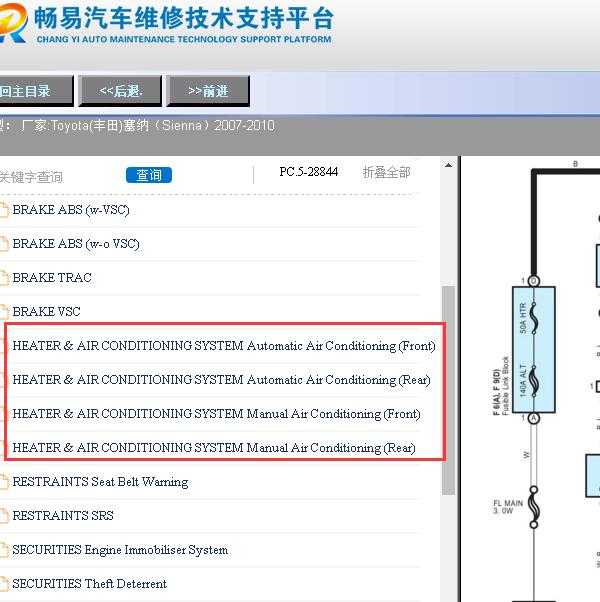Viewport: 600px width, 602px height.
Task: Open BRAKE ABS (w-VSC) entry
Action: tap(71, 210)
